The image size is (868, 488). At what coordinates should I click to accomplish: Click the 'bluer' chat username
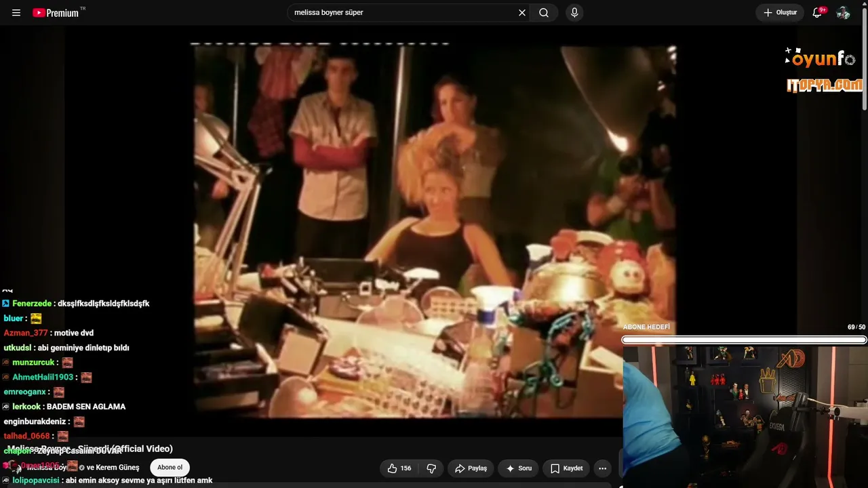[x=14, y=319]
